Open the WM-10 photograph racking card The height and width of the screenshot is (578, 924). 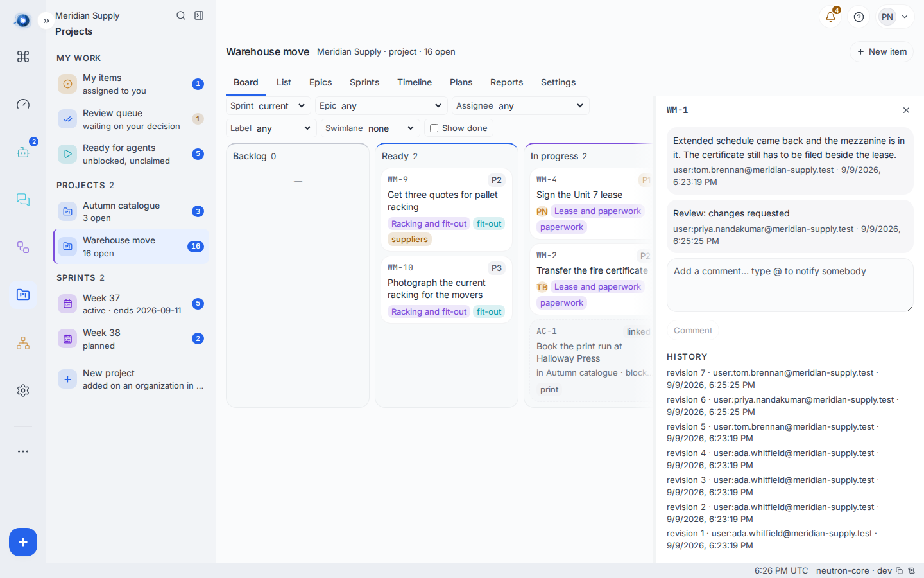click(x=447, y=290)
